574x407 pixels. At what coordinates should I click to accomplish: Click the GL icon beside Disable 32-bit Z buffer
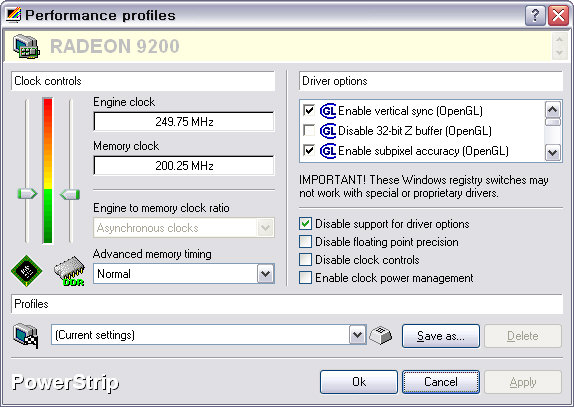pyautogui.click(x=328, y=131)
